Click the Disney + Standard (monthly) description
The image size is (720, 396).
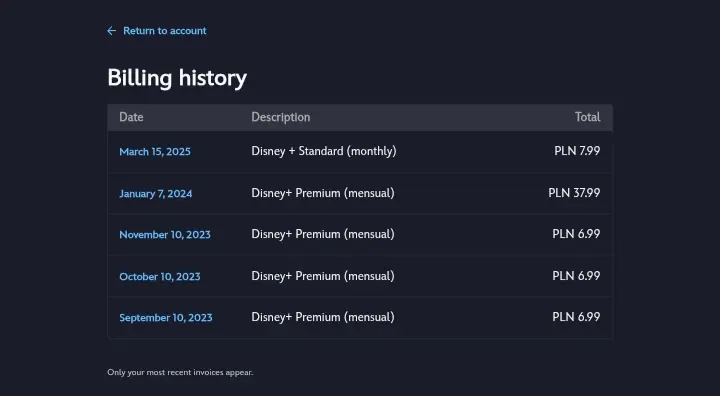(324, 151)
